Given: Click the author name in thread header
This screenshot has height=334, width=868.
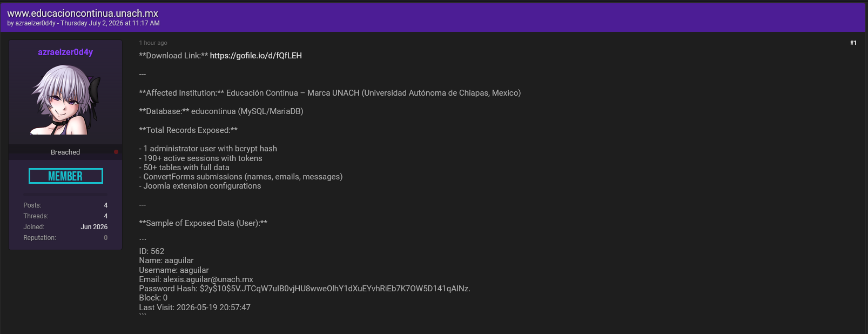Looking at the screenshot, I should coord(36,23).
